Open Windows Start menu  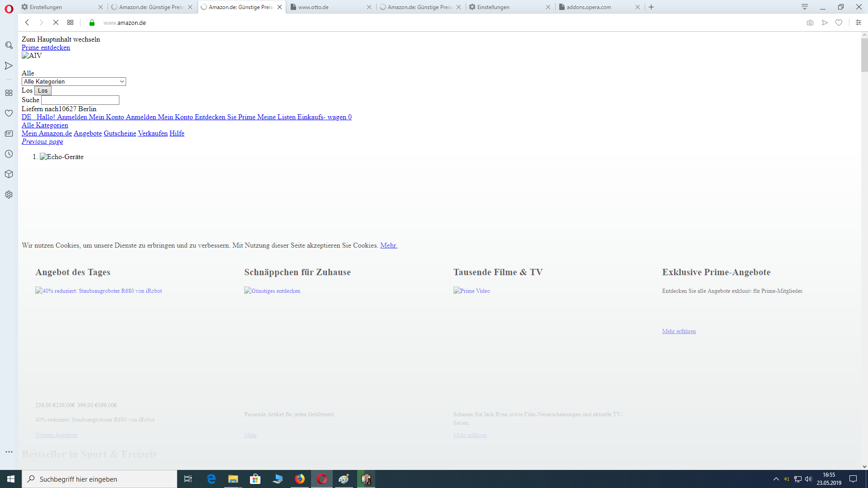click(x=11, y=479)
